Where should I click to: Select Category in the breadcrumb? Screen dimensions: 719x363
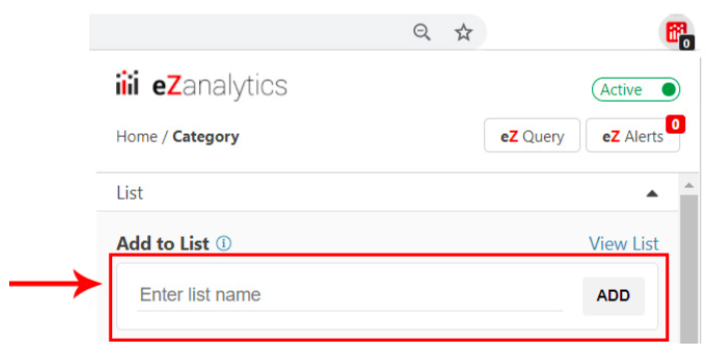(205, 137)
